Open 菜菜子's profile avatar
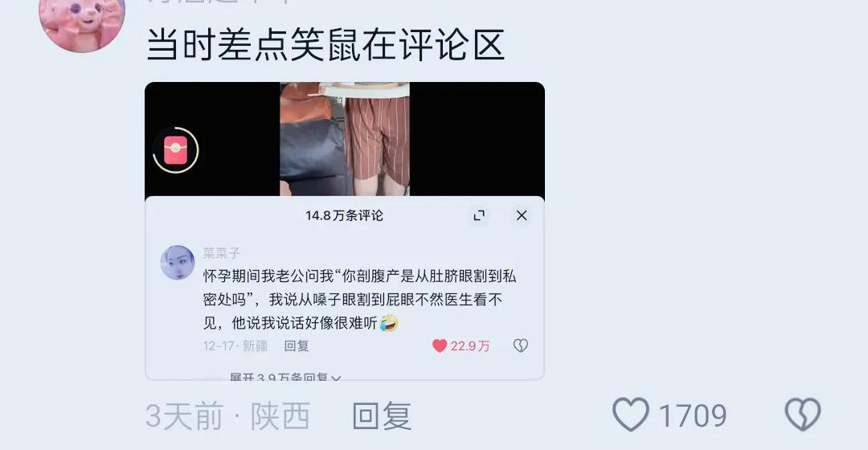The height and width of the screenshot is (450, 868). [177, 262]
